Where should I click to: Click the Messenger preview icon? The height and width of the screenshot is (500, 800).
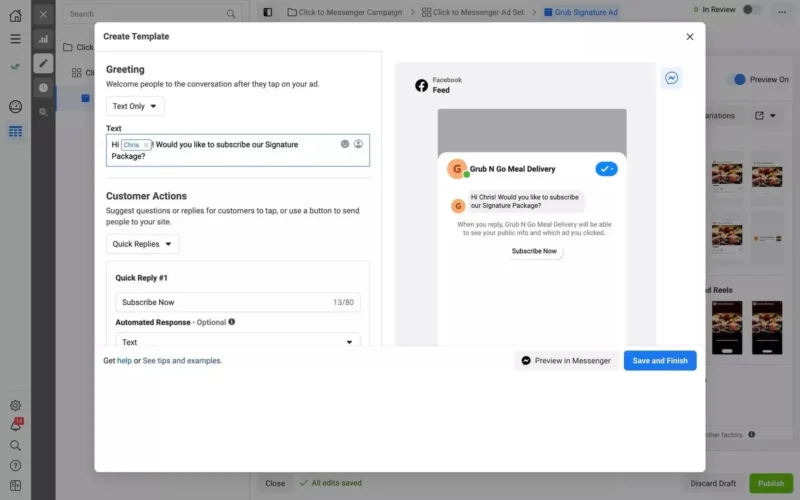(672, 78)
